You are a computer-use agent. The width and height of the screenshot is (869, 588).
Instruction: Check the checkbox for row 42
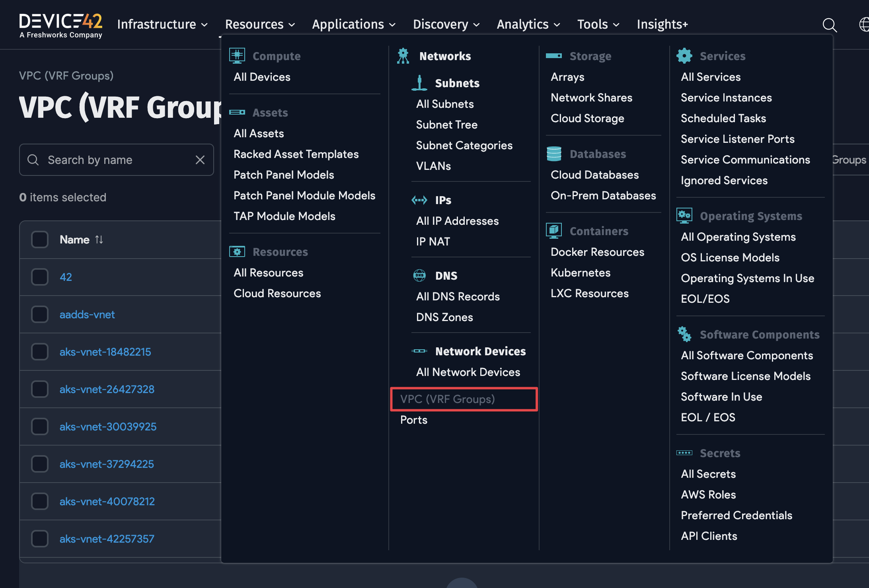(x=40, y=277)
